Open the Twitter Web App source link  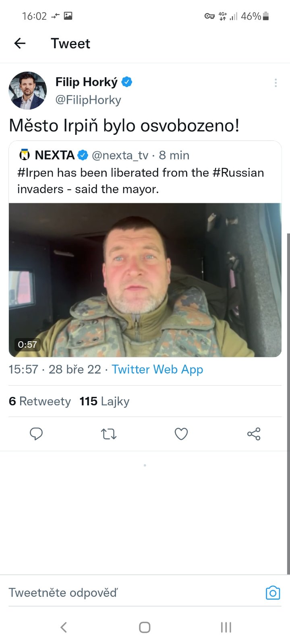click(157, 369)
